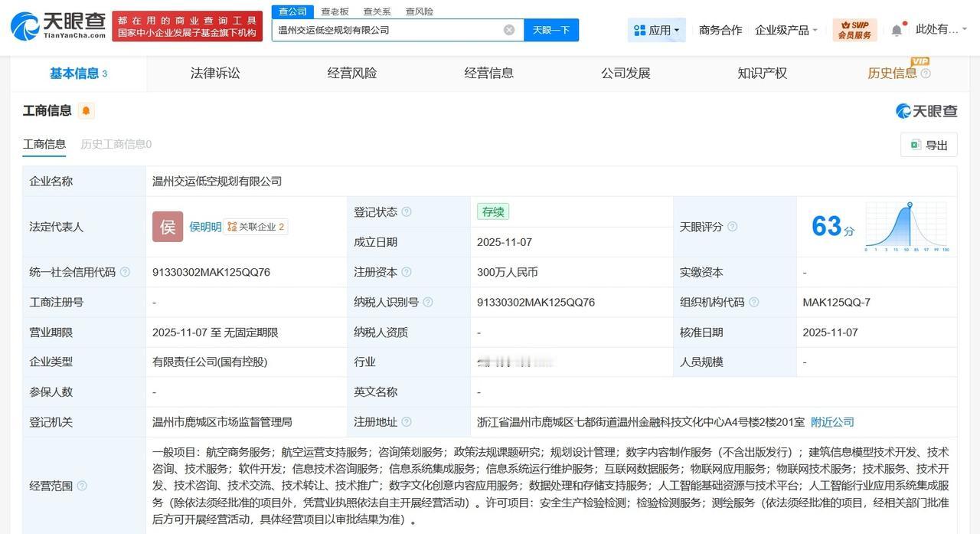The image size is (980, 534).
Task: Click the Excel icon inside the 导出 button
Action: point(916,145)
